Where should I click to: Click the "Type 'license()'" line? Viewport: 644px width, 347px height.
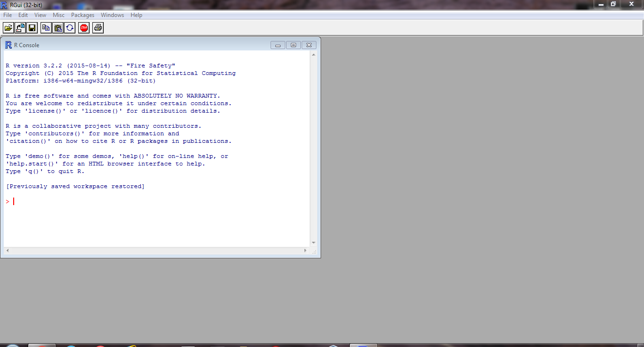[113, 111]
